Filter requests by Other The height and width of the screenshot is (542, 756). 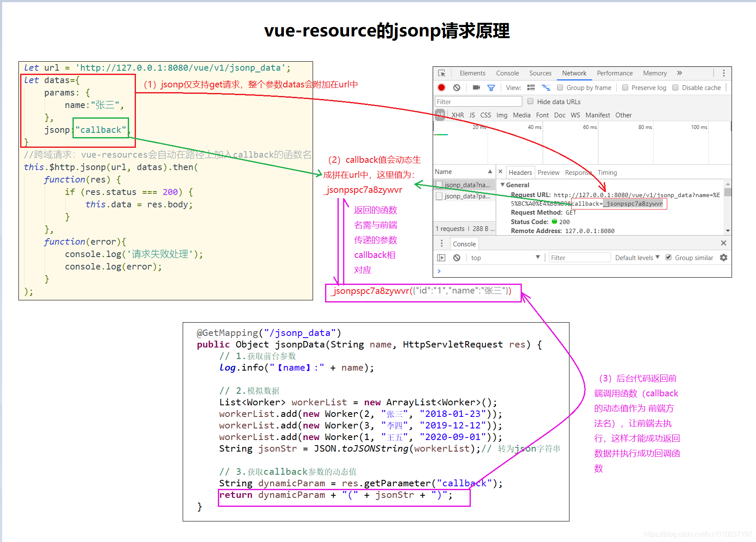tap(623, 115)
